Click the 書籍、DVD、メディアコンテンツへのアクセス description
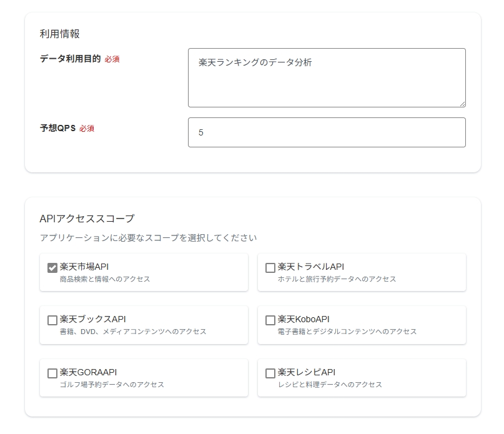This screenshot has height=434, width=504. click(x=133, y=332)
